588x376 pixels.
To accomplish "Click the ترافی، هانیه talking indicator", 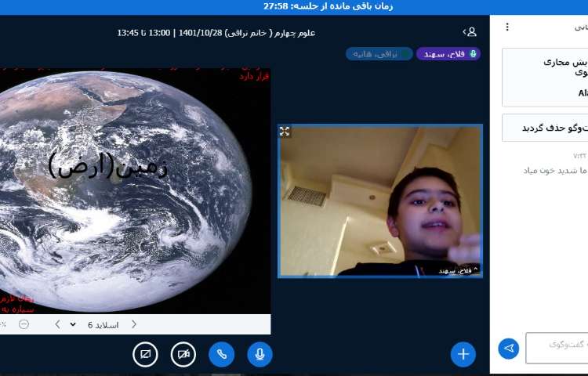I will tap(379, 54).
